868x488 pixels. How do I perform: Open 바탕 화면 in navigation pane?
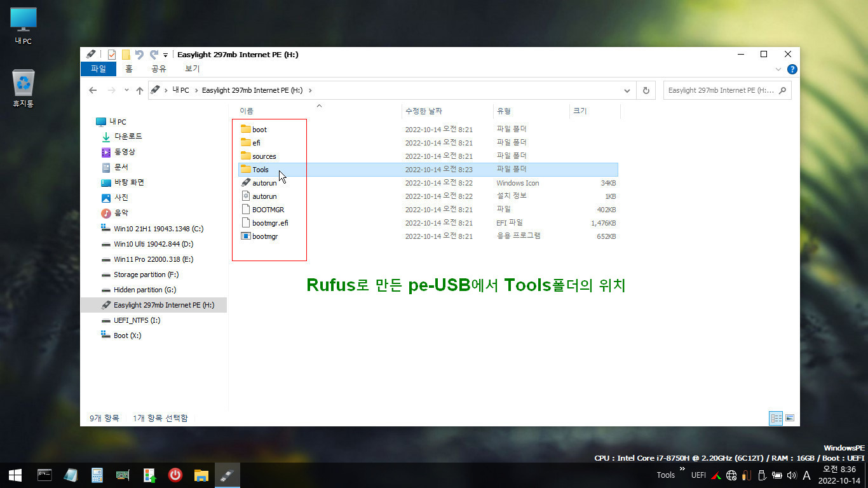(x=129, y=182)
